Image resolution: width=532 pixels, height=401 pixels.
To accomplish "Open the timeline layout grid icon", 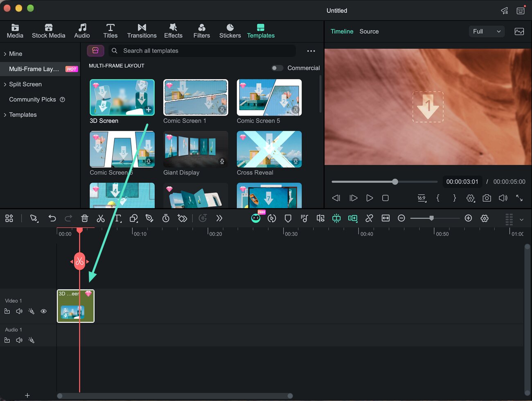I will 9,218.
